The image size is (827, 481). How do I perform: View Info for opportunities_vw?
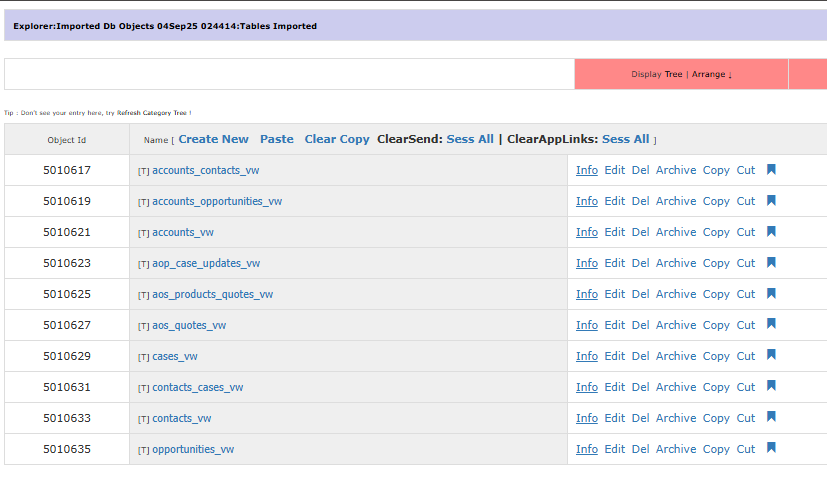pyautogui.click(x=586, y=449)
